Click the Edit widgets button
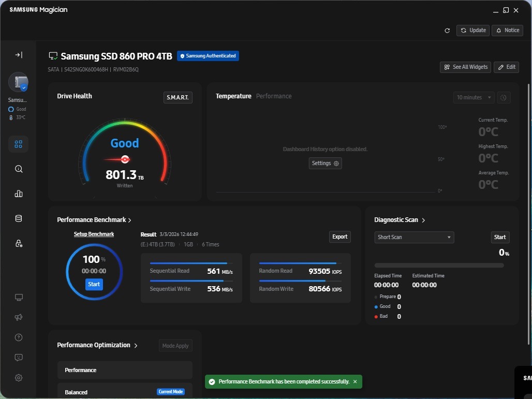Image resolution: width=532 pixels, height=399 pixels. pyautogui.click(x=507, y=67)
